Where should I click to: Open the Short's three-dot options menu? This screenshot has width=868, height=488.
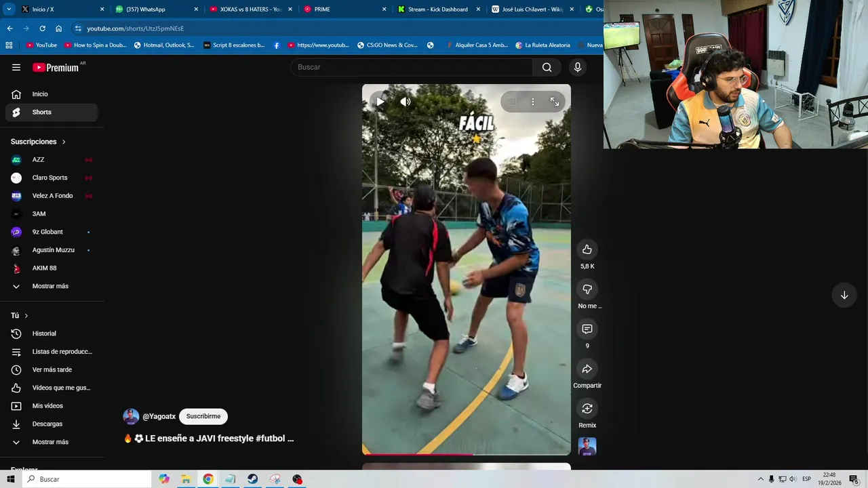533,102
